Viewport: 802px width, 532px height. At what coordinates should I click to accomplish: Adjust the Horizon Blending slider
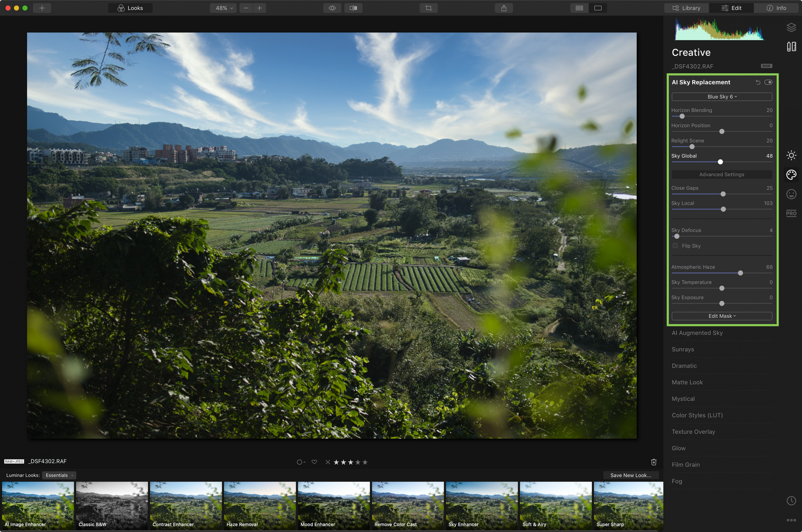pyautogui.click(x=682, y=116)
